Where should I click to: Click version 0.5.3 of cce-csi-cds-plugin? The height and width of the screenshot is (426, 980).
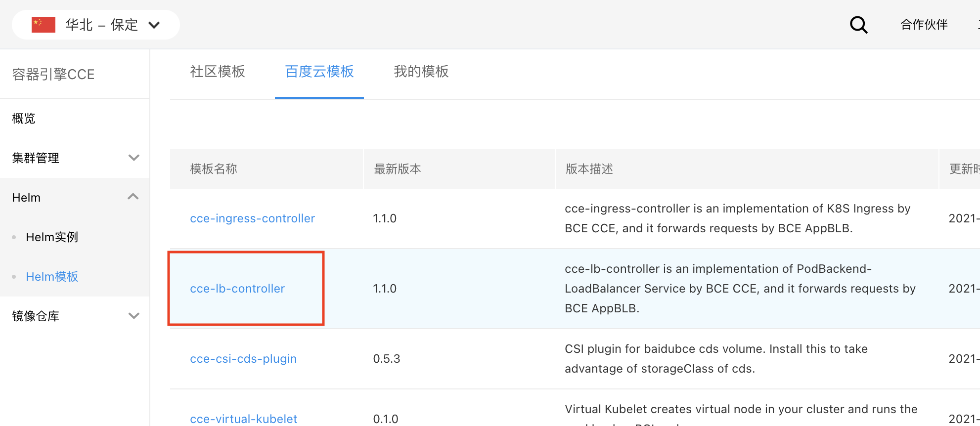click(387, 359)
